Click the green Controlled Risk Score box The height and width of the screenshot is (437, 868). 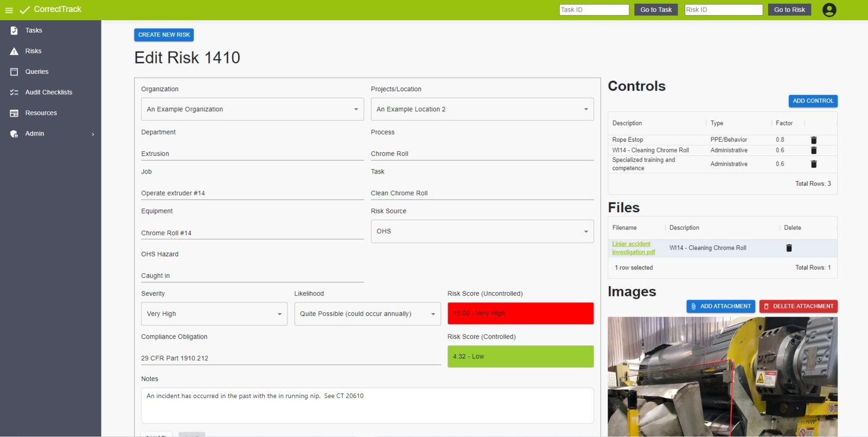coord(520,357)
